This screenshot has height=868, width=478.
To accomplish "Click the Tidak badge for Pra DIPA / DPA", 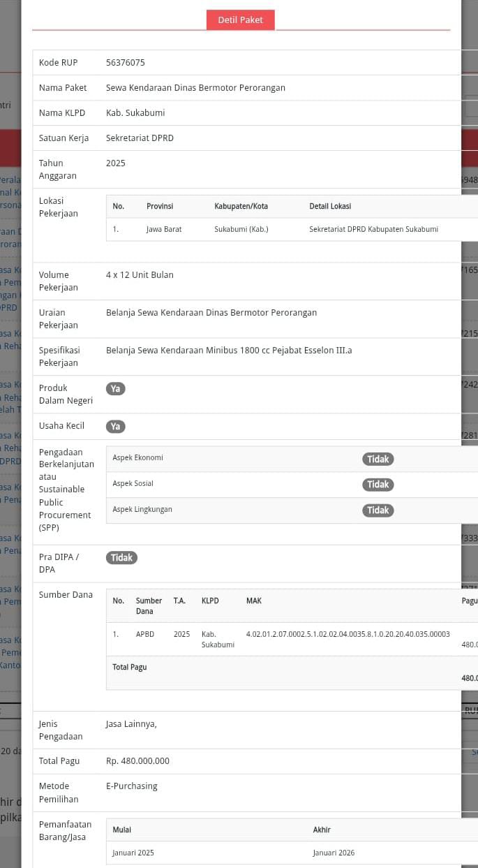I will tap(121, 557).
